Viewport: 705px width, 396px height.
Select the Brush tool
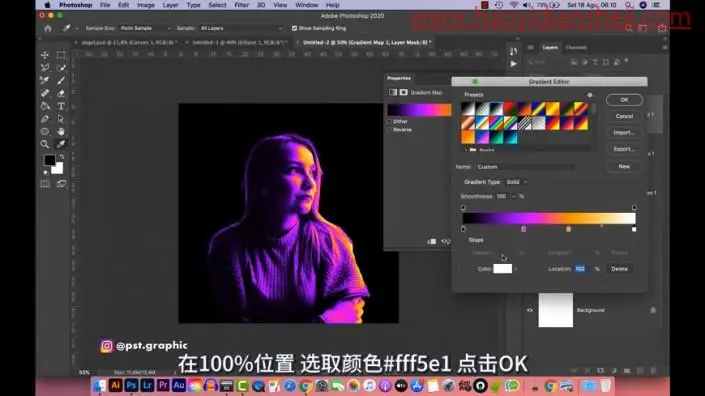(x=61, y=80)
